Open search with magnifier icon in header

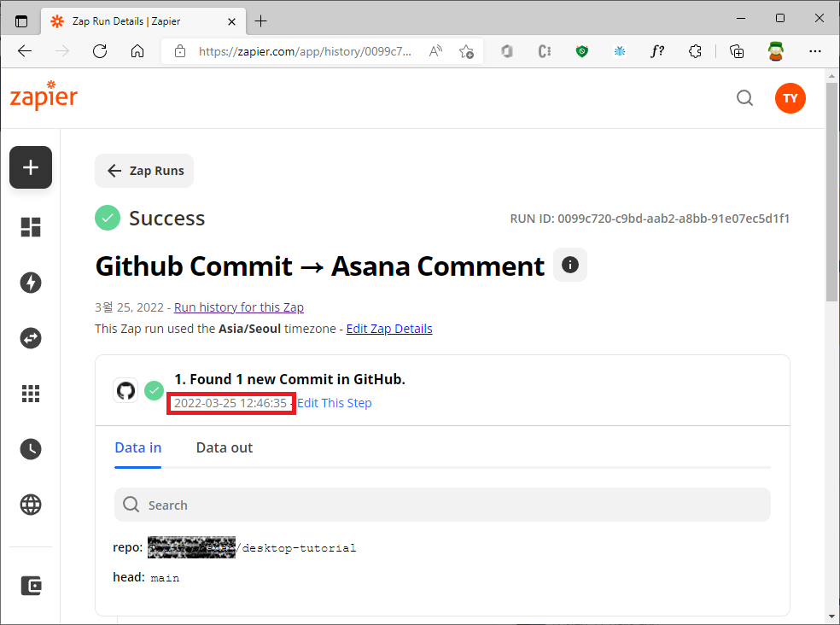click(x=744, y=98)
